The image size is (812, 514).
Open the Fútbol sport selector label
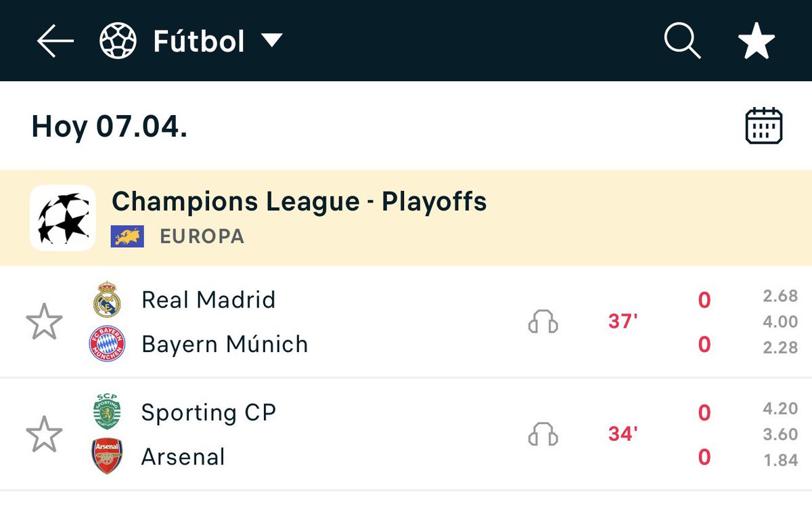click(x=198, y=41)
